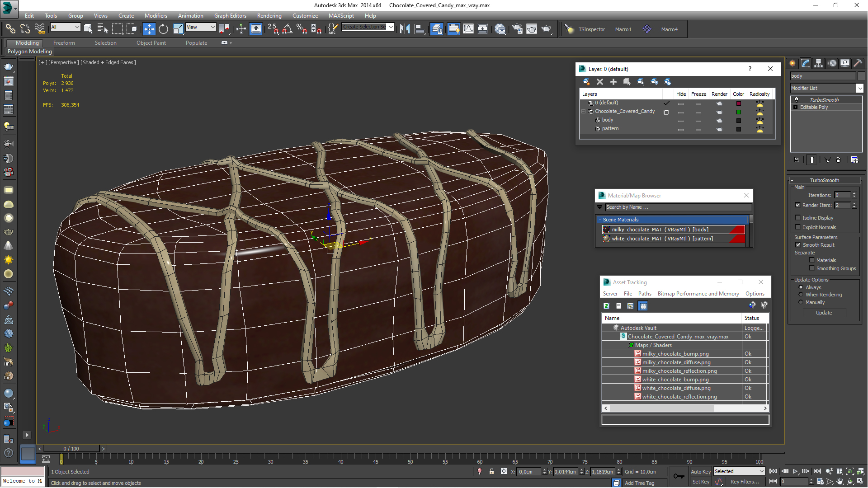This screenshot has height=488, width=868.
Task: Enable Isoline Display checkbox
Action: pyautogui.click(x=797, y=218)
